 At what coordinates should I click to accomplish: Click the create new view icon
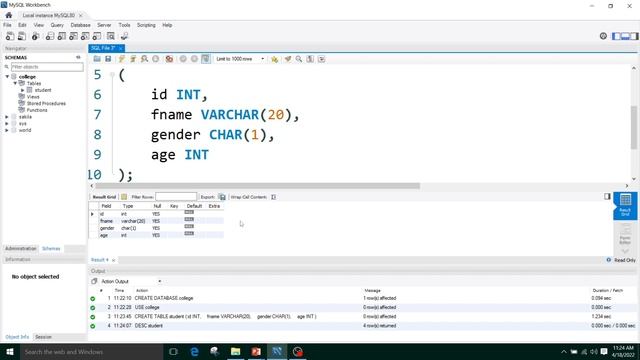tap(73, 36)
